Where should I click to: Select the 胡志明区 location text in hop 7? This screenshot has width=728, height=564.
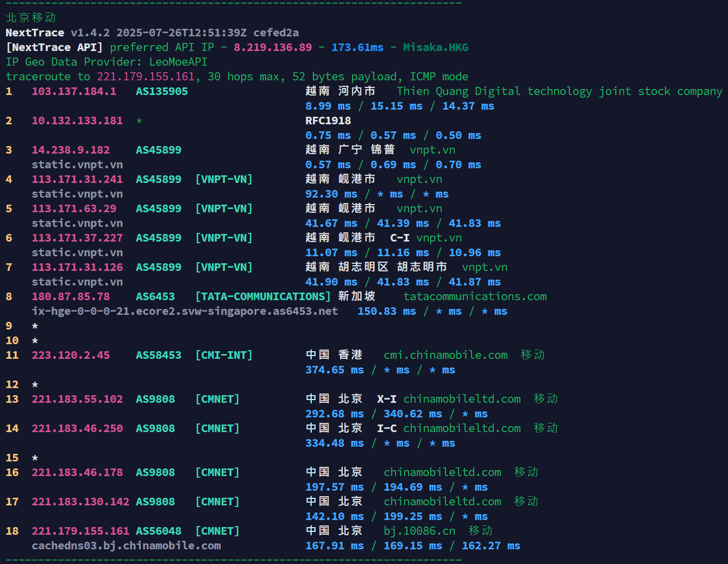363,267
